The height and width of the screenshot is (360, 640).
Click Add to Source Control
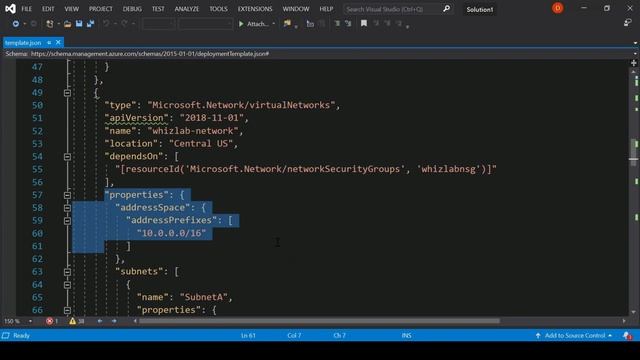tap(573, 336)
